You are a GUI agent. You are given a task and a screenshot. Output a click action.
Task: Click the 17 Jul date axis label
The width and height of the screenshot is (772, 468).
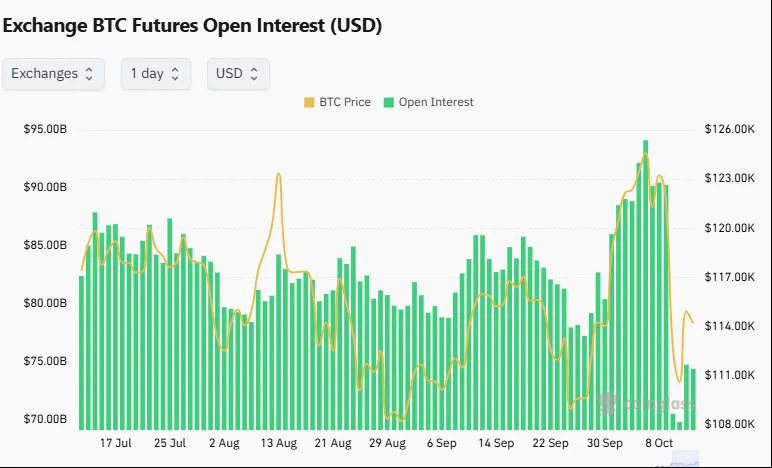[x=116, y=442]
